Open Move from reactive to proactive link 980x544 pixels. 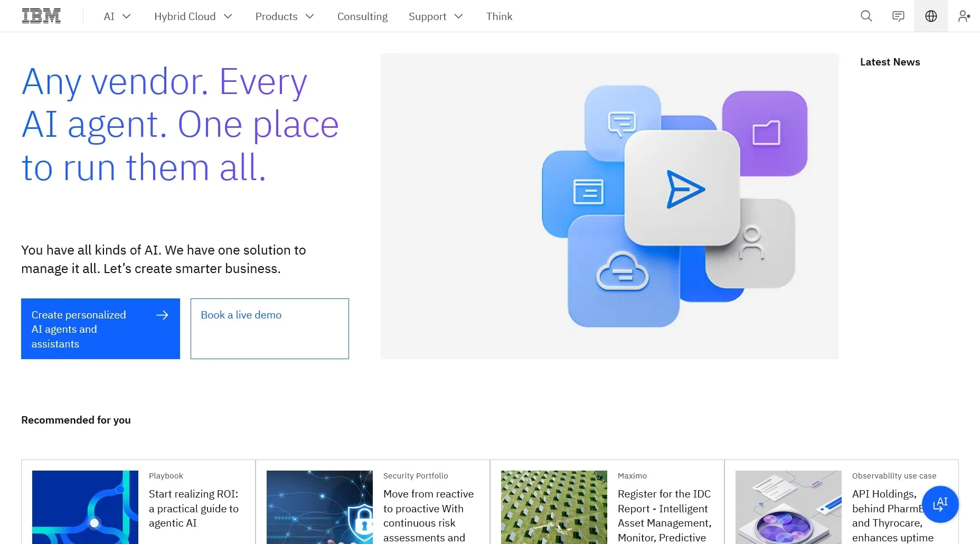(x=429, y=515)
